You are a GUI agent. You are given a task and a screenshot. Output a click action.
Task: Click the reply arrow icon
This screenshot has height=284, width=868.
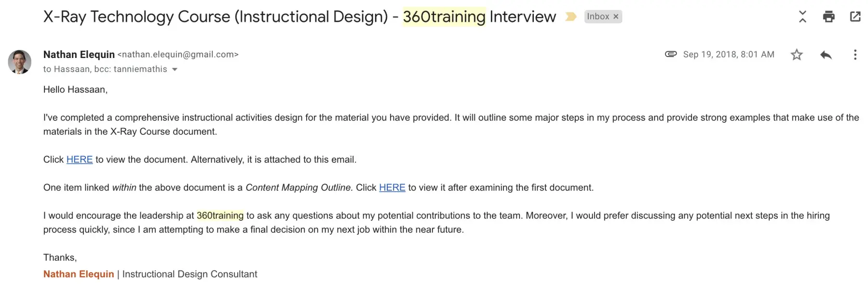click(x=826, y=55)
